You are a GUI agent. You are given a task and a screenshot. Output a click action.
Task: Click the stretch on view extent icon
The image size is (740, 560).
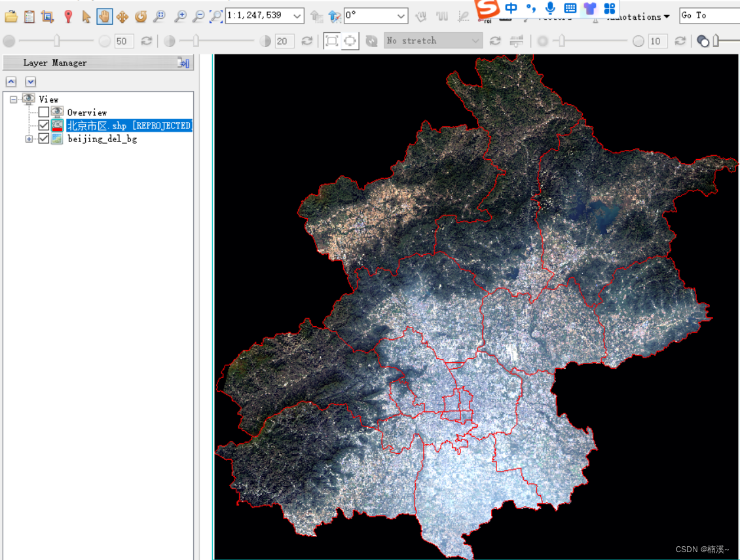coord(350,41)
